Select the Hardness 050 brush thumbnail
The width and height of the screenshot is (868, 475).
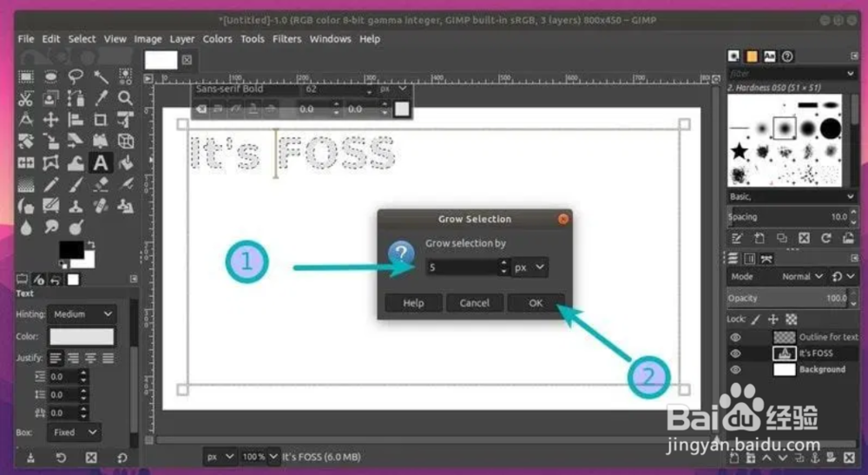785,128
